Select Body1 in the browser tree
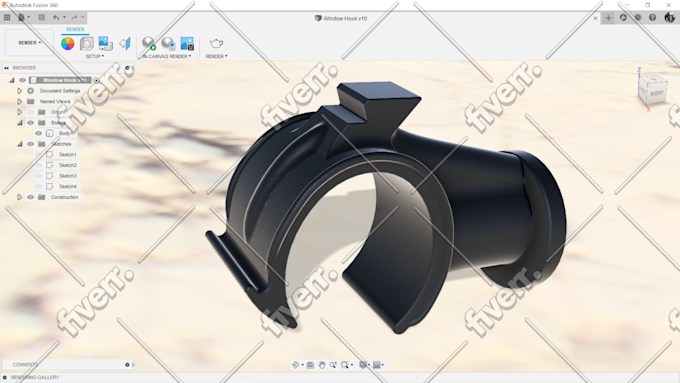680x383 pixels. click(65, 133)
